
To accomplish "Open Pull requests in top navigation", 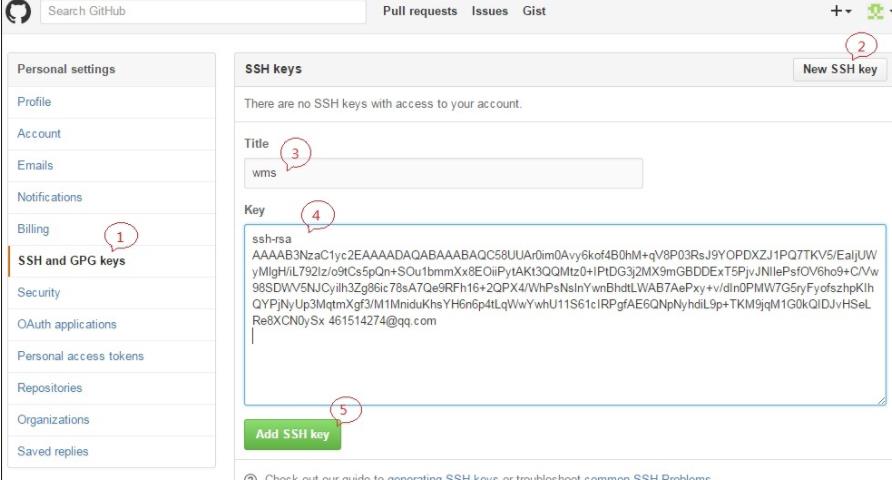I will [x=421, y=12].
